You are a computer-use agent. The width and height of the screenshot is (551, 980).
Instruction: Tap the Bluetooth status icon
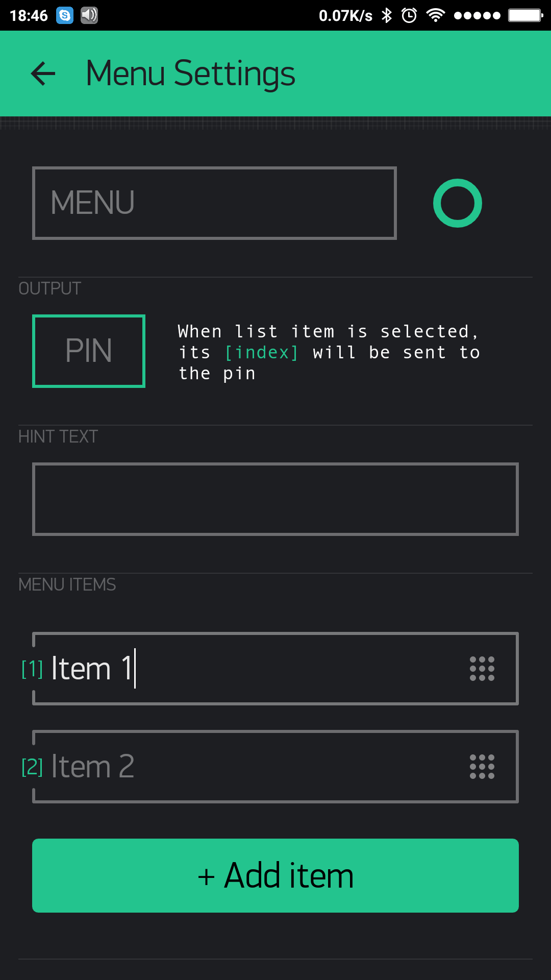[387, 15]
